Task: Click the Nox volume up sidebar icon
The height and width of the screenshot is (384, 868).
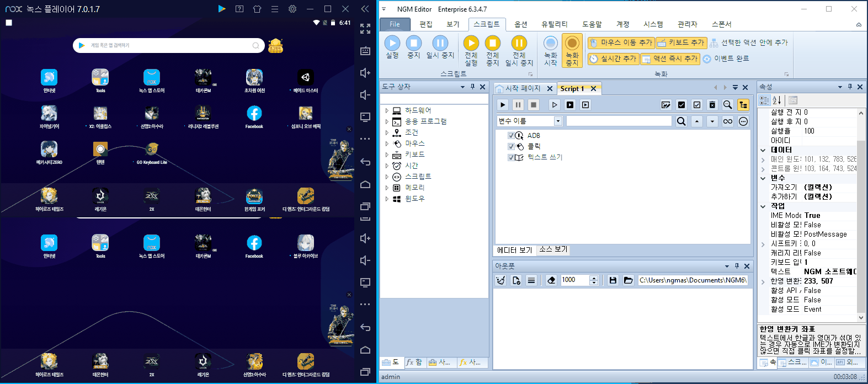Action: 365,73
